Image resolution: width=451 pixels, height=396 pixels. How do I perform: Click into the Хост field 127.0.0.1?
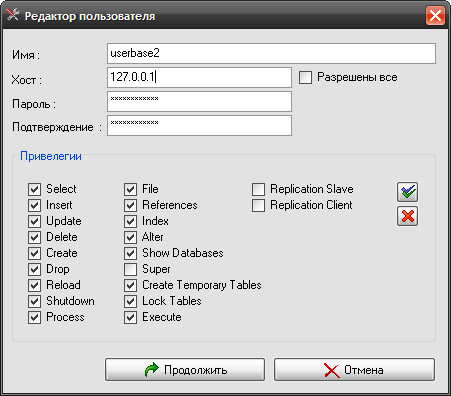(199, 77)
